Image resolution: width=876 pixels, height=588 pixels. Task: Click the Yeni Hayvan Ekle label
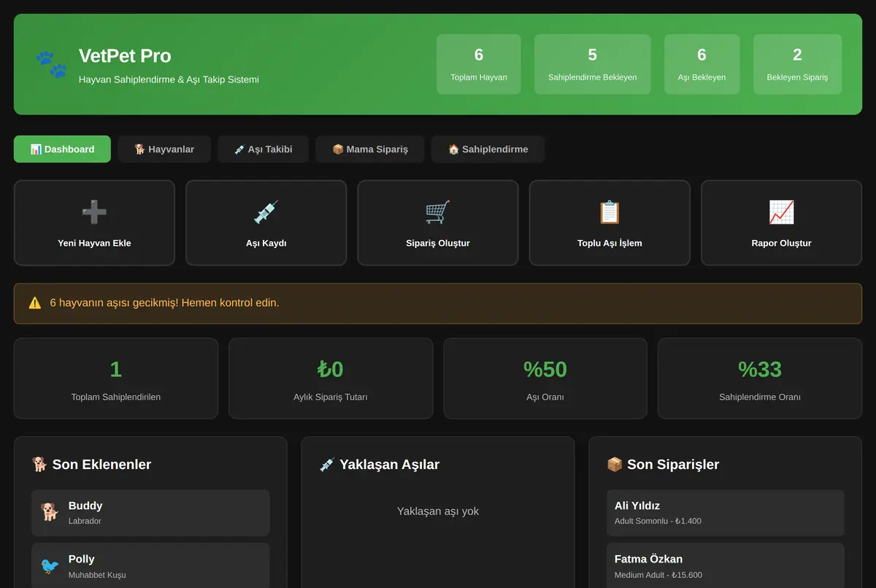(x=94, y=243)
